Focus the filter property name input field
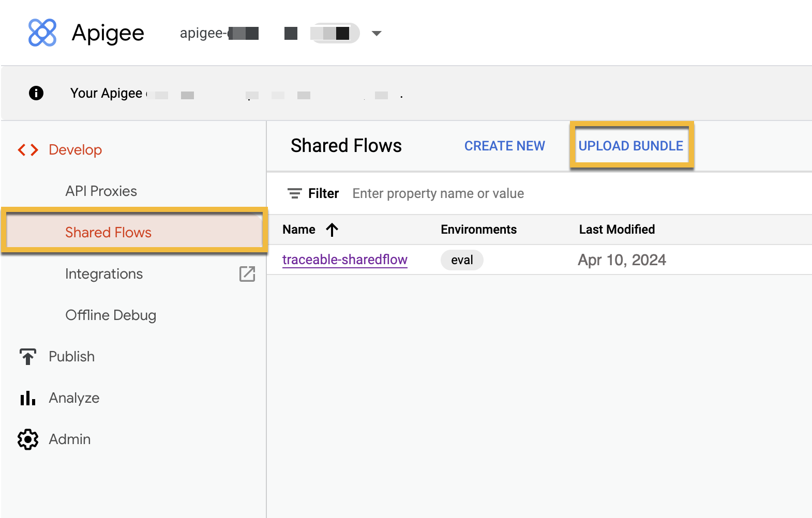Image resolution: width=812 pixels, height=518 pixels. [438, 193]
